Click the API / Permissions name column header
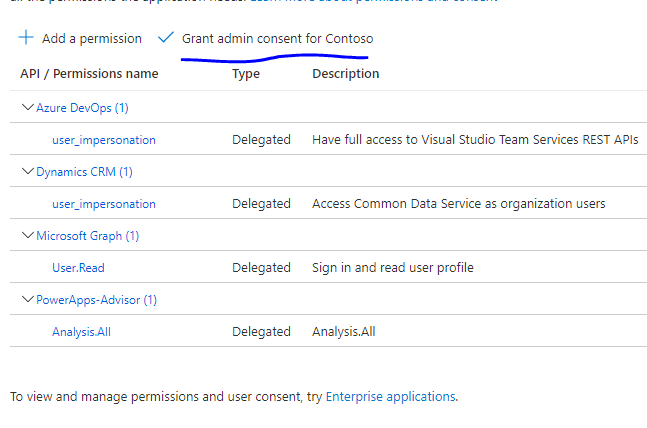Viewport: 647px width, 428px height. (89, 73)
